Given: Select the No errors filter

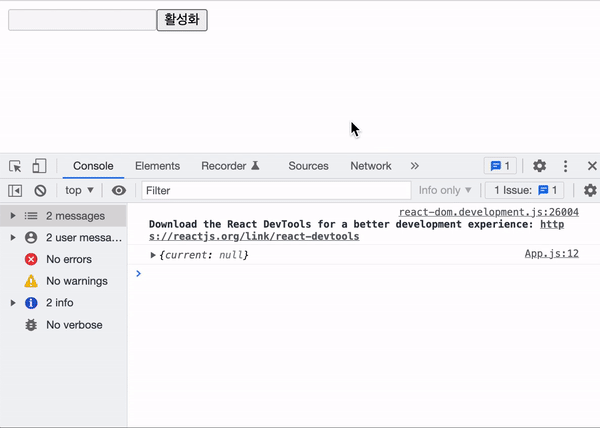Looking at the screenshot, I should [x=64, y=259].
